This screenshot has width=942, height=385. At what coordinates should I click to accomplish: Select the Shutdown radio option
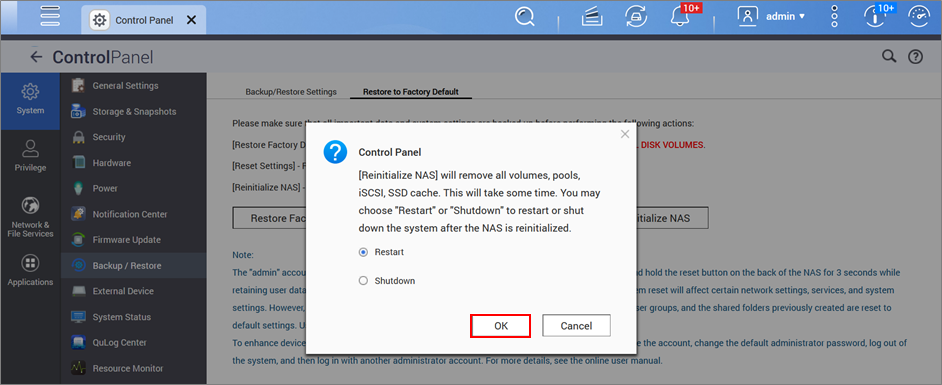click(x=363, y=280)
